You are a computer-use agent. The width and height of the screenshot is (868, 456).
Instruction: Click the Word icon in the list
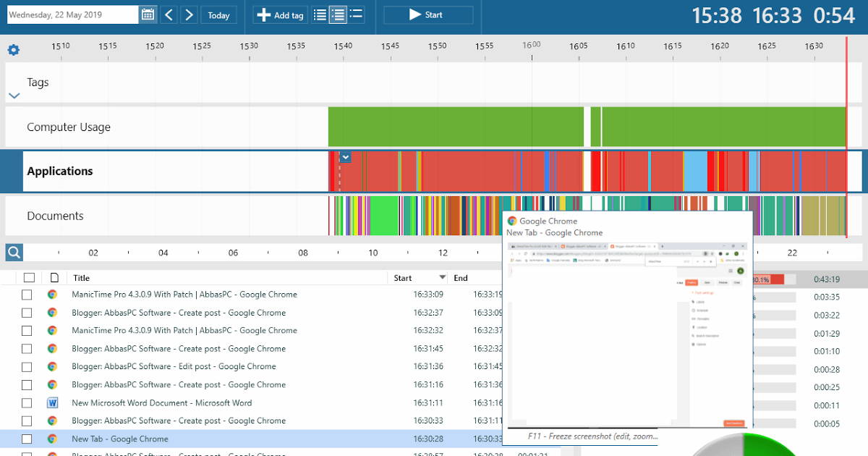52,403
